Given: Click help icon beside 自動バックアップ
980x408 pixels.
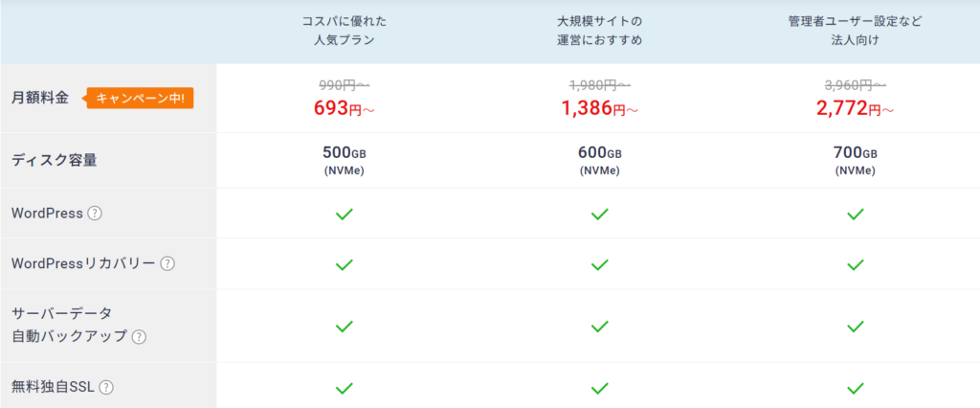Looking at the screenshot, I should coord(139,337).
